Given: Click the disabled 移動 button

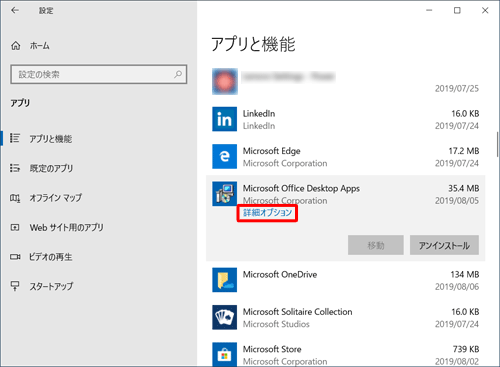Looking at the screenshot, I should tap(376, 245).
